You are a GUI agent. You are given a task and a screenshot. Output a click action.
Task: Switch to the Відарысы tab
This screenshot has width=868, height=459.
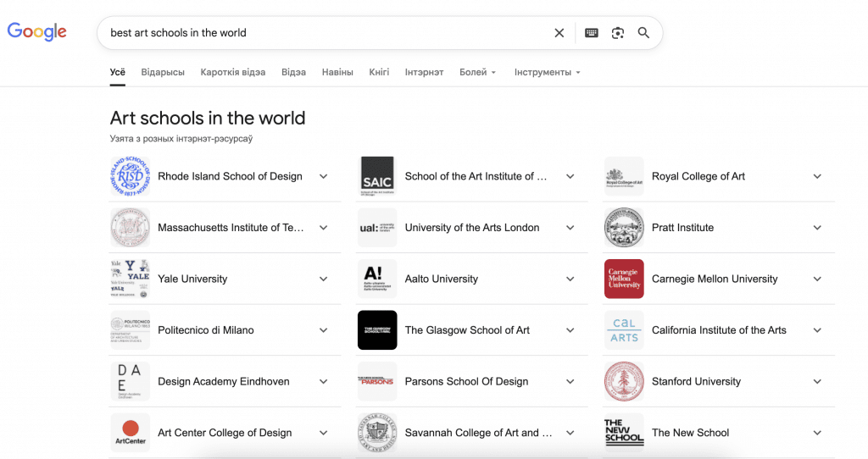[x=163, y=73]
